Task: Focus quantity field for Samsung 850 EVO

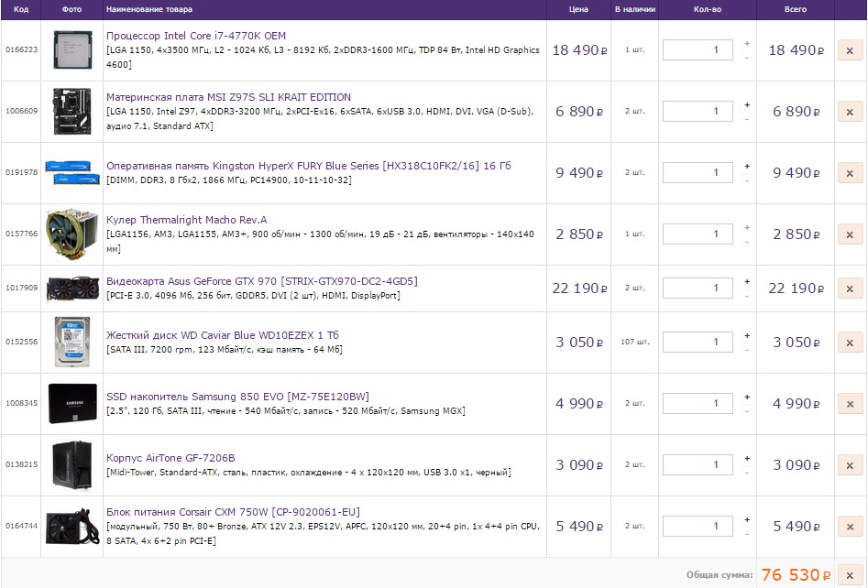Action: (698, 404)
